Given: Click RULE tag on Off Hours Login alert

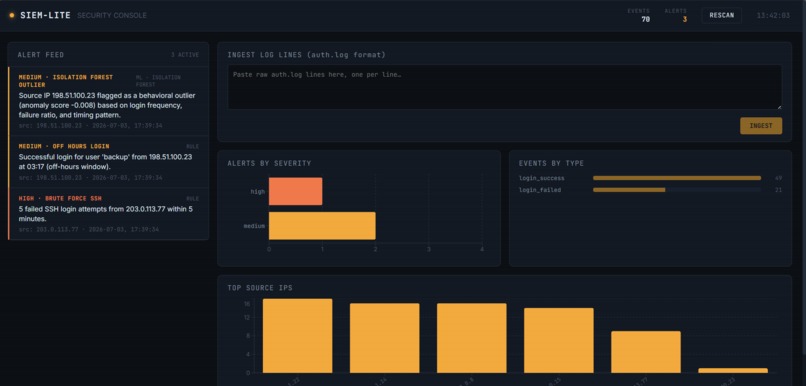Looking at the screenshot, I should point(192,146).
